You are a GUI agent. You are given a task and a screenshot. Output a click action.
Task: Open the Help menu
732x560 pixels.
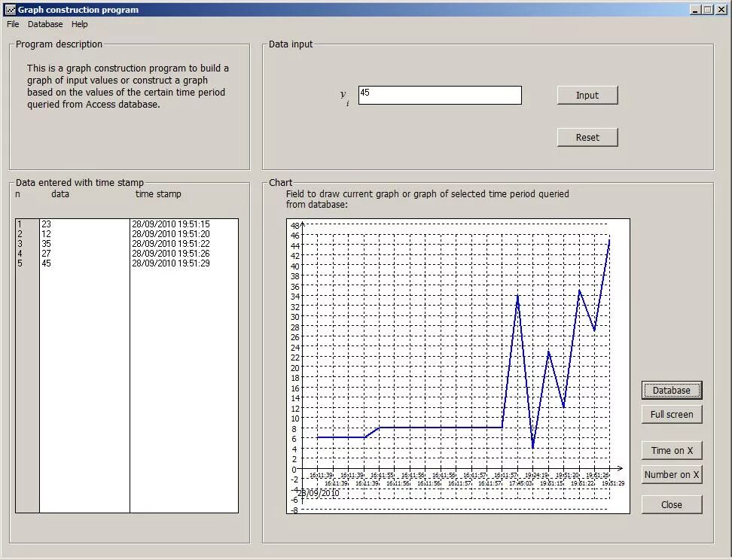pos(79,24)
